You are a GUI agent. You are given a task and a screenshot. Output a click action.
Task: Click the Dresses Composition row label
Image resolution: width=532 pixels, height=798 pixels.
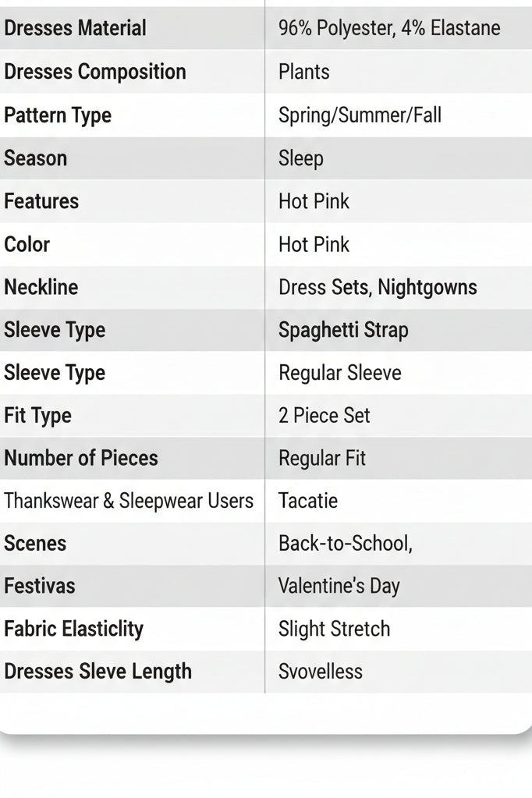point(95,72)
